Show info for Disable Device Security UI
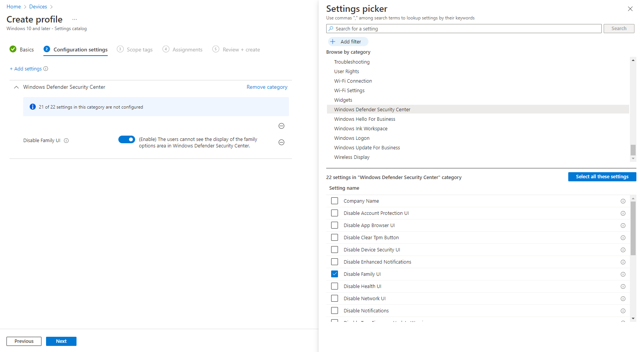 click(x=623, y=250)
